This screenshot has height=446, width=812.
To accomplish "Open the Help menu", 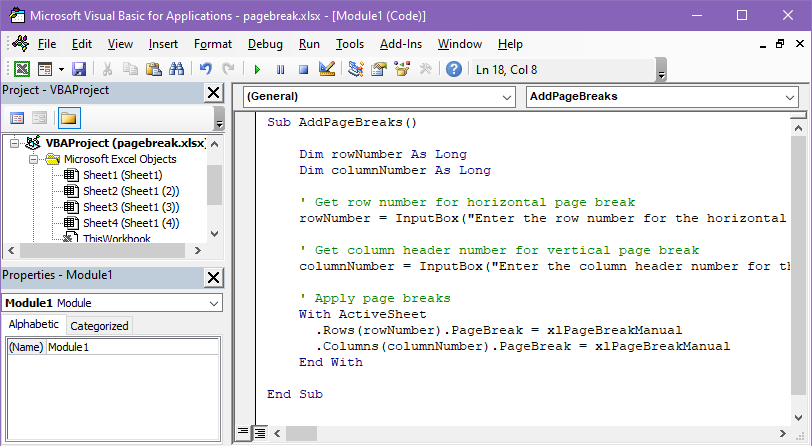I will tap(510, 44).
